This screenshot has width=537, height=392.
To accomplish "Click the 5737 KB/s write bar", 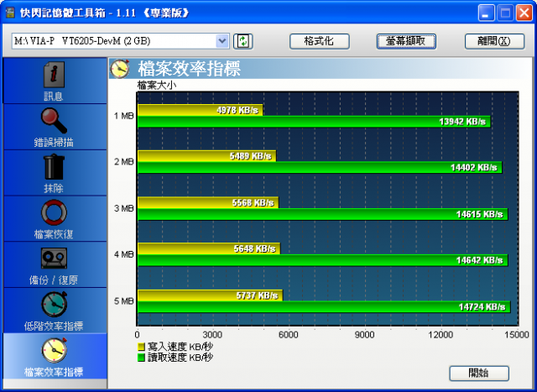I will pyautogui.click(x=210, y=295).
